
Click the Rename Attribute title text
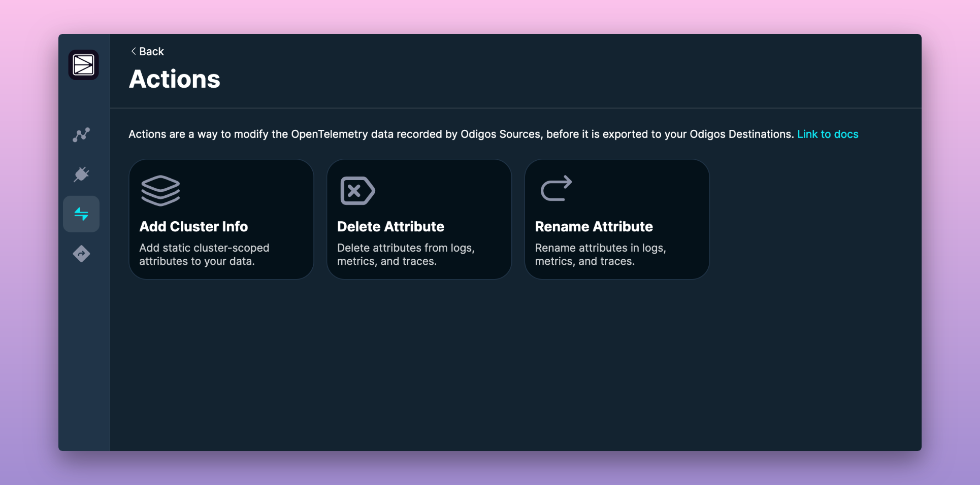pyautogui.click(x=594, y=227)
